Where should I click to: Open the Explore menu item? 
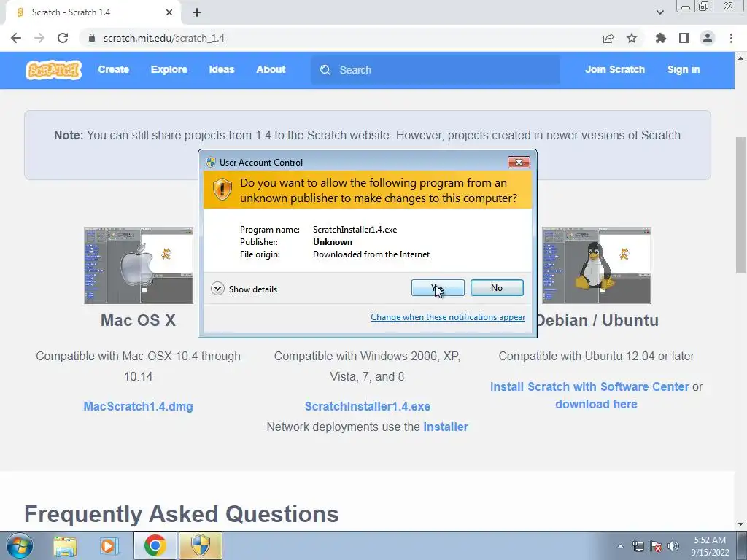(x=169, y=69)
